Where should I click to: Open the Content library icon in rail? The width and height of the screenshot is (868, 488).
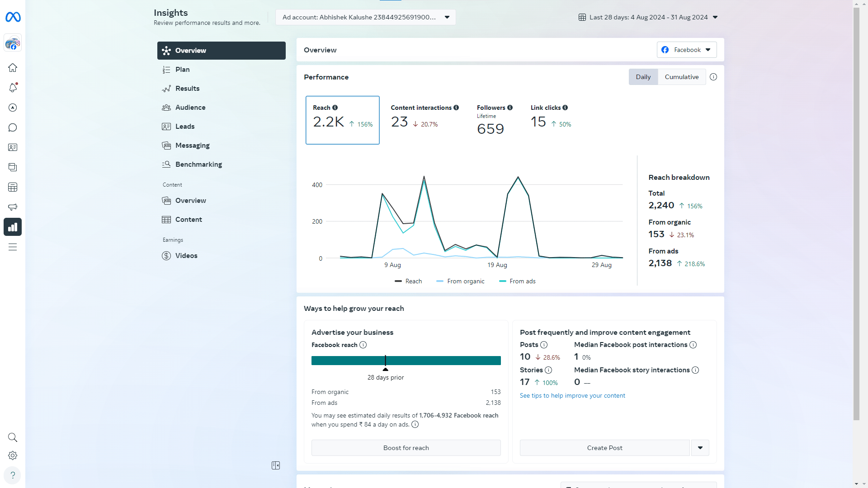click(x=13, y=167)
